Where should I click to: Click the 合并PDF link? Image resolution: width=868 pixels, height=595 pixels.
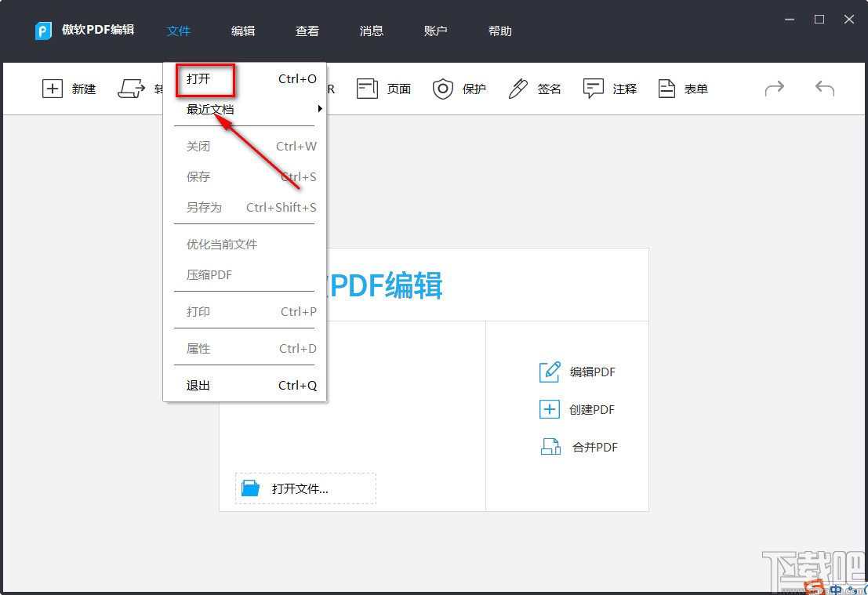pos(595,447)
